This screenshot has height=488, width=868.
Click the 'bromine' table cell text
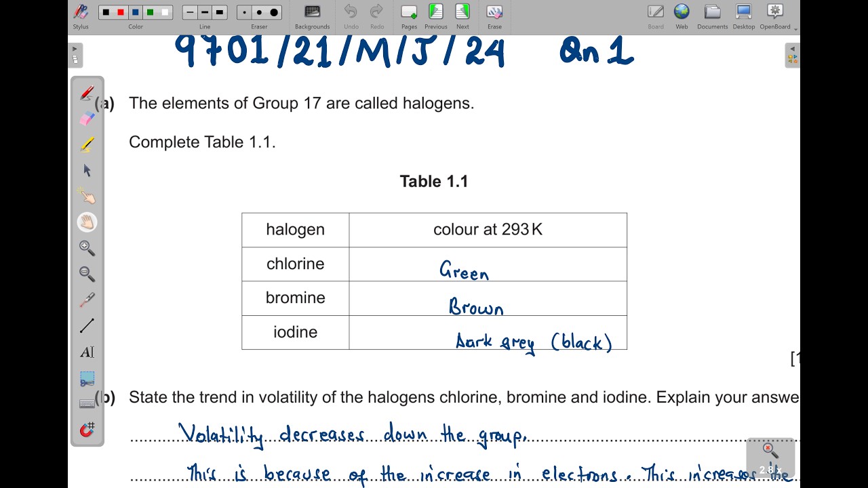point(295,298)
